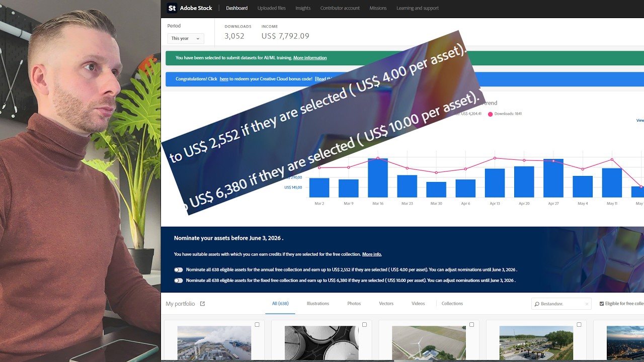Toggle nomination for the fixed free collection
644x362 pixels.
pyautogui.click(x=179, y=281)
